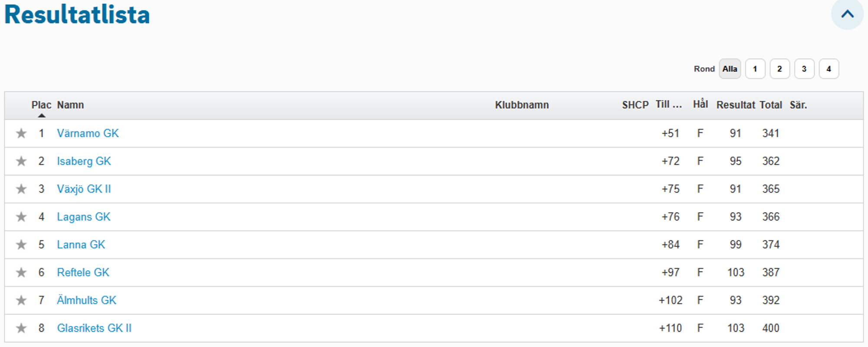Sort by the Resultat column header
Viewport: 868px width, 347px height.
coord(736,105)
